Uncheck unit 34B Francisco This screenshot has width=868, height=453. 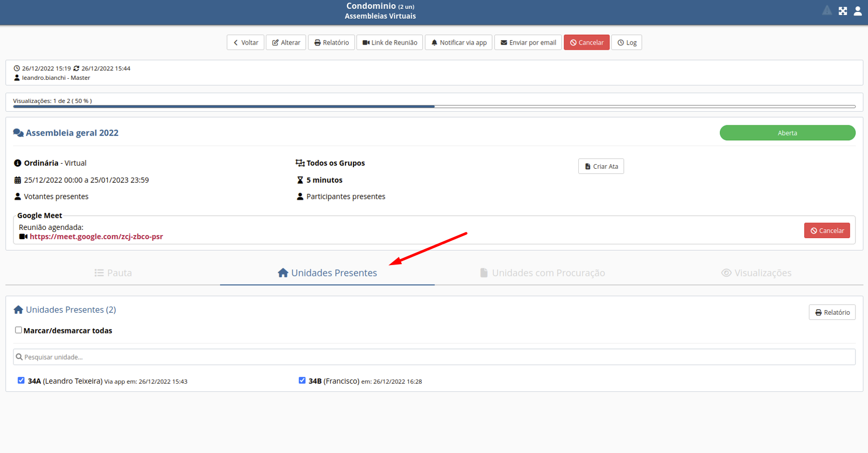[302, 381]
